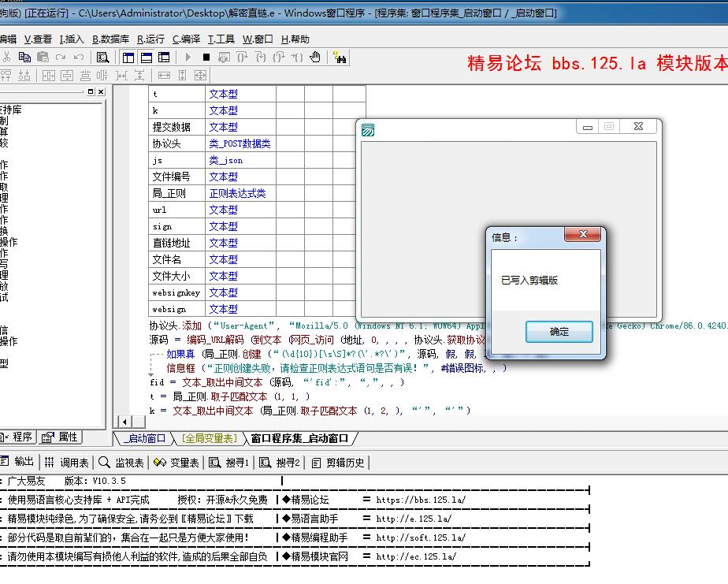
Task: Select the websignkey variable name
Action: (x=177, y=292)
